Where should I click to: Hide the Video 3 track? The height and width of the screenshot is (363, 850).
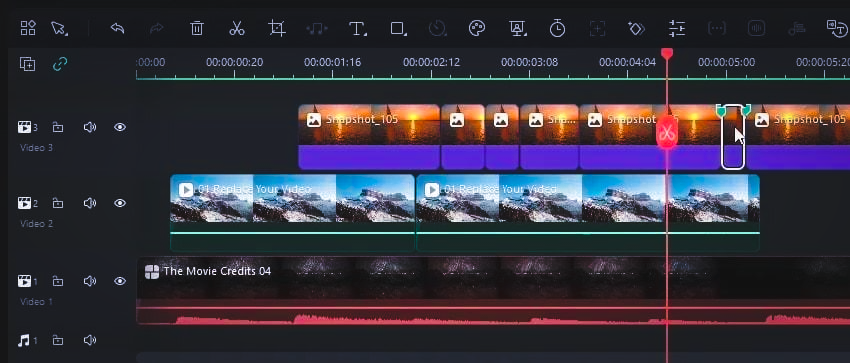click(x=120, y=127)
